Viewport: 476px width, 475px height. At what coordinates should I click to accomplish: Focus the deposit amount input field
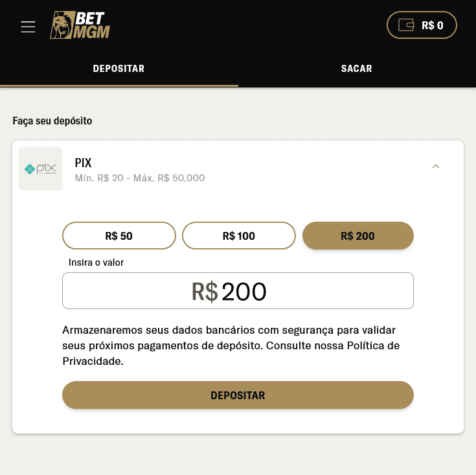point(238,291)
